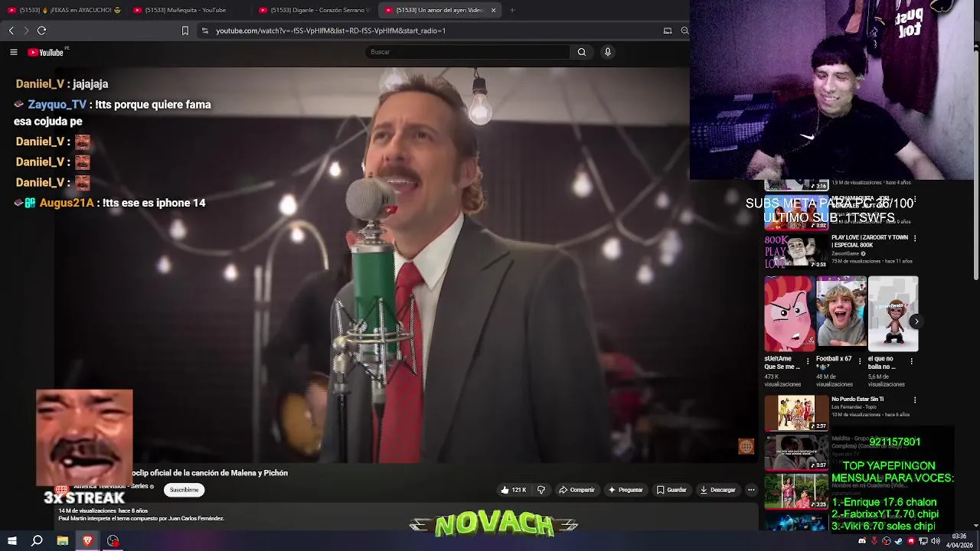Open system volume speaker icon

coord(936,541)
